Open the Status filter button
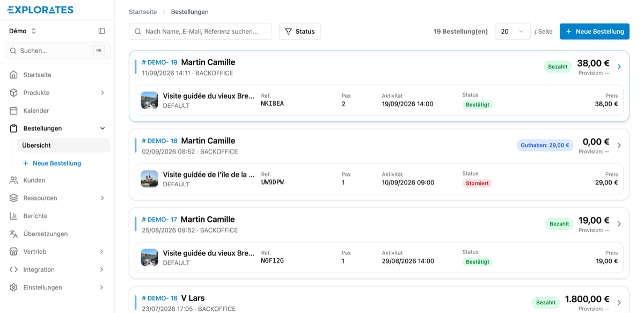Image resolution: width=644 pixels, height=313 pixels. click(x=299, y=32)
